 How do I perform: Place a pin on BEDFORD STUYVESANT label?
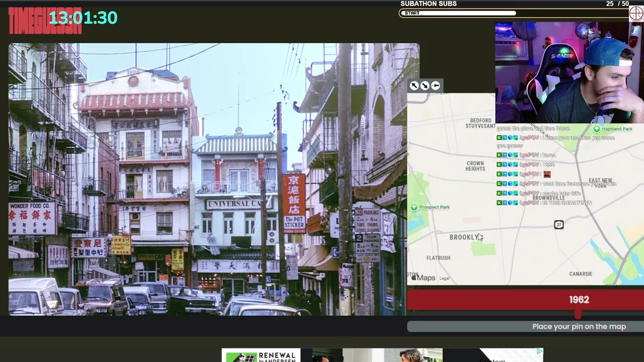pos(480,123)
